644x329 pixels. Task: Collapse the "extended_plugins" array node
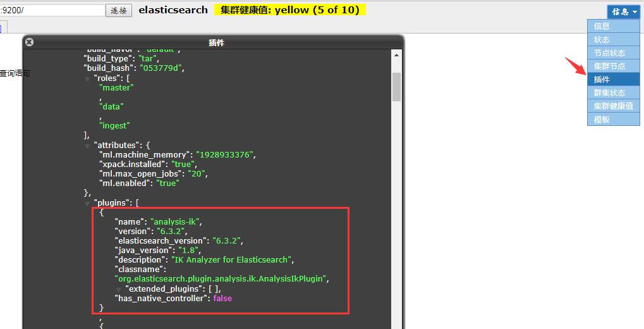(119, 290)
